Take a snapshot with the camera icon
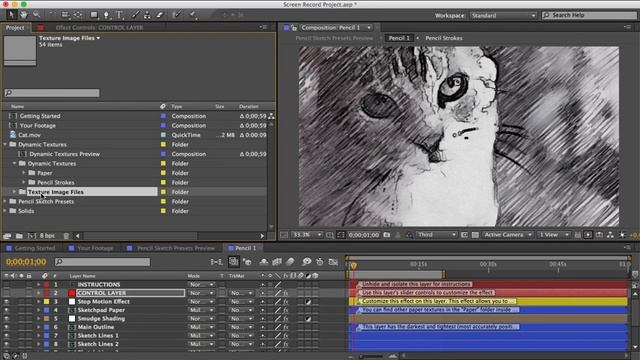The width and height of the screenshot is (640, 360). (387, 235)
